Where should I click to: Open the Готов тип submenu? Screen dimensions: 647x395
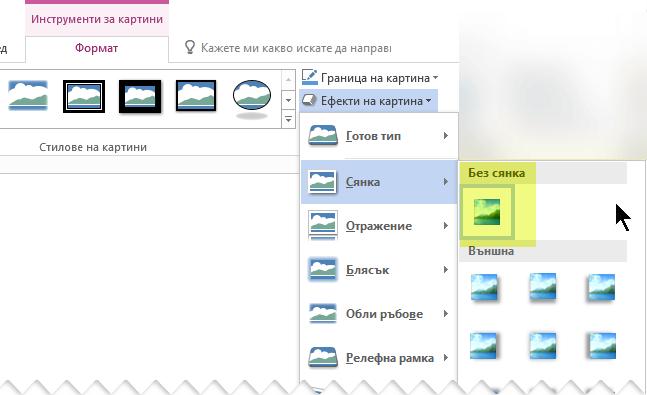pyautogui.click(x=379, y=136)
